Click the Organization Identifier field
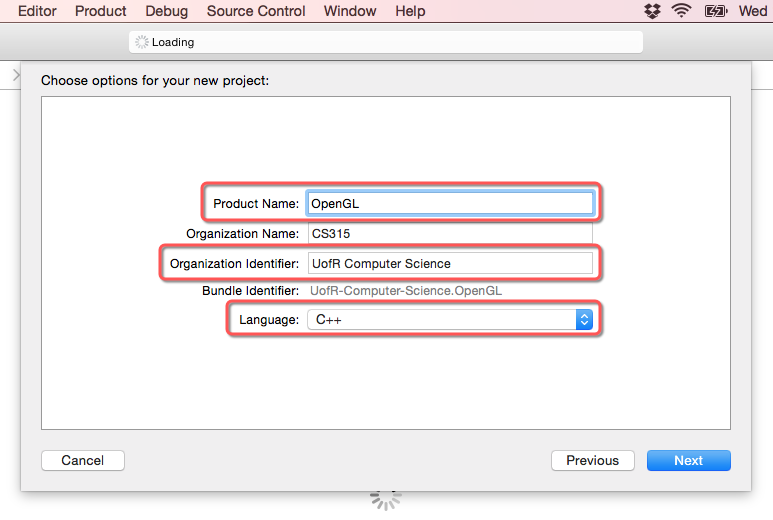773x520 pixels. tap(450, 263)
